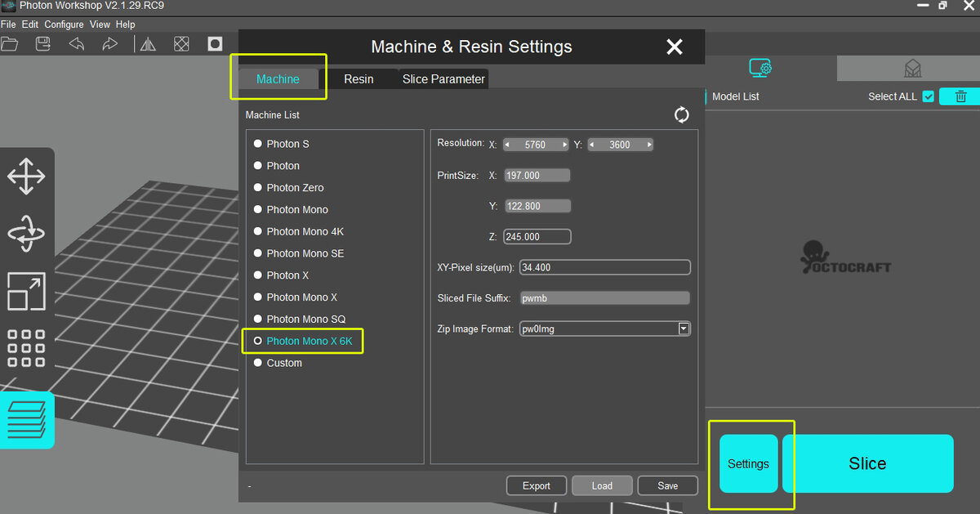Select the Photon Mono 4K machine
This screenshot has height=514, width=980.
pyautogui.click(x=299, y=232)
